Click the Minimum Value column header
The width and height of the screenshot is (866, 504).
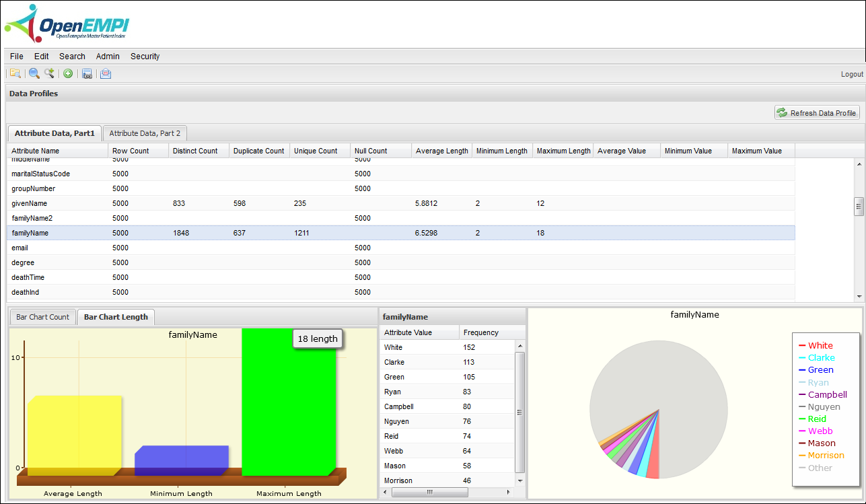[x=694, y=151]
